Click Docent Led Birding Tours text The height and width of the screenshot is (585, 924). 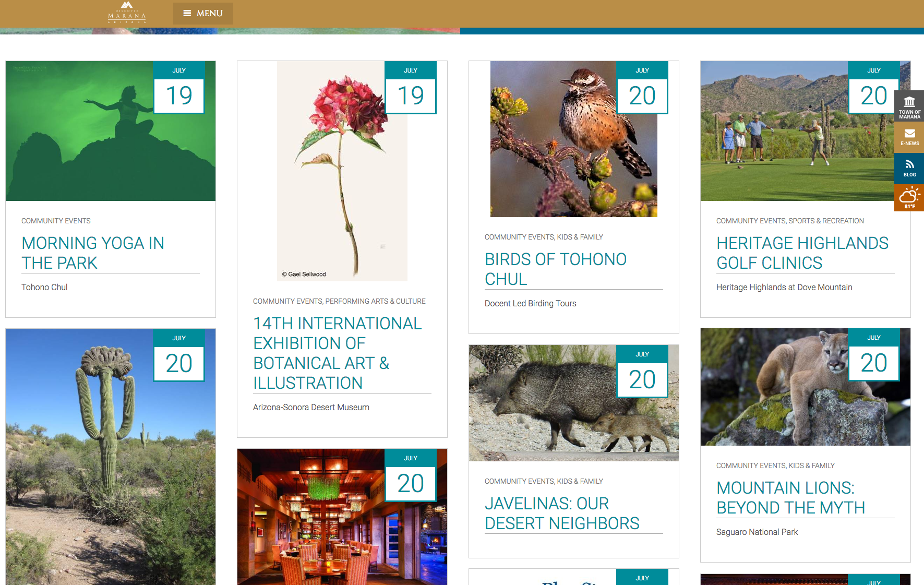[x=531, y=304]
